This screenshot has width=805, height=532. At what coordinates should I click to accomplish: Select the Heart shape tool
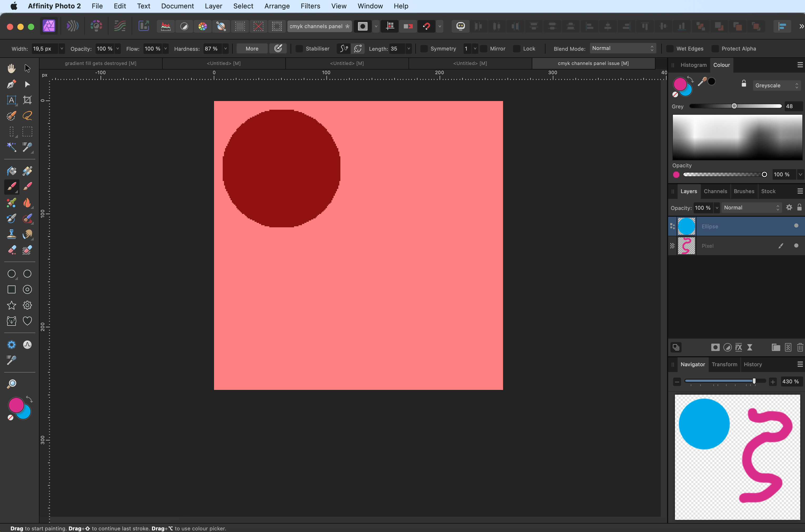[27, 321]
